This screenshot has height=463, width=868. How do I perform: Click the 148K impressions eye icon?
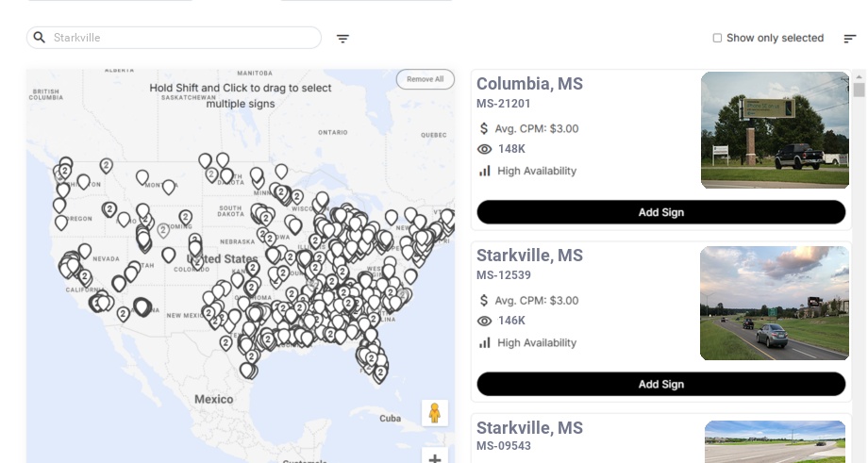[485, 149]
